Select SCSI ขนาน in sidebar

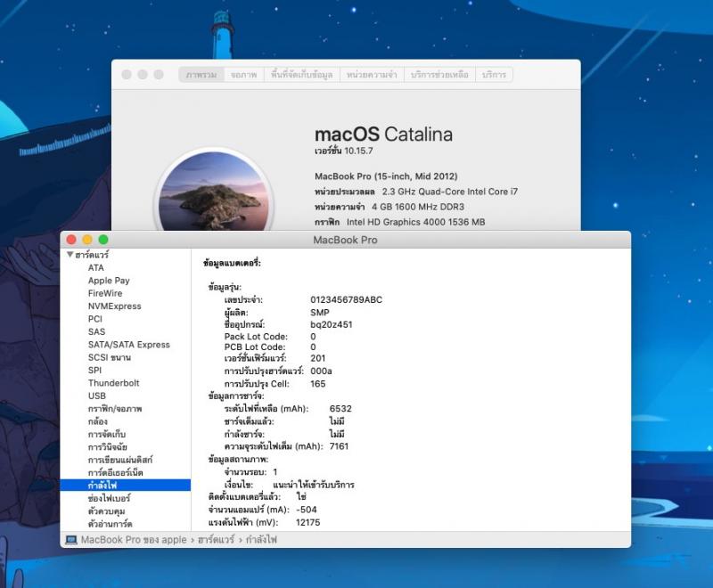109,357
